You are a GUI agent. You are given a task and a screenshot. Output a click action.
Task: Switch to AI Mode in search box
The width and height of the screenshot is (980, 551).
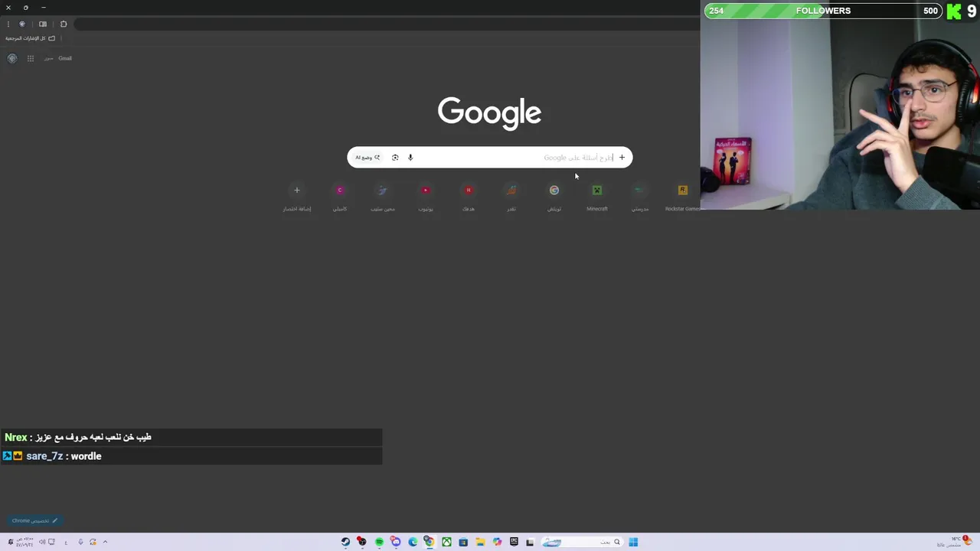pyautogui.click(x=367, y=158)
